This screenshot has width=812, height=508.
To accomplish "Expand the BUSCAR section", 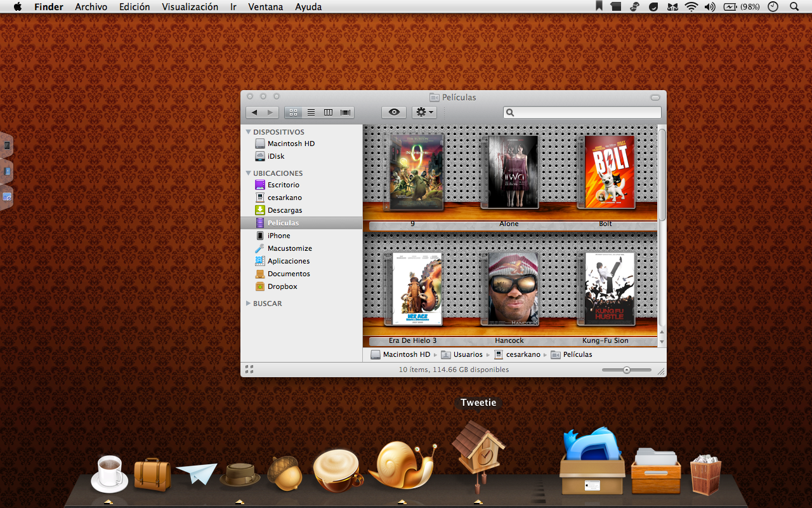I will [x=248, y=304].
